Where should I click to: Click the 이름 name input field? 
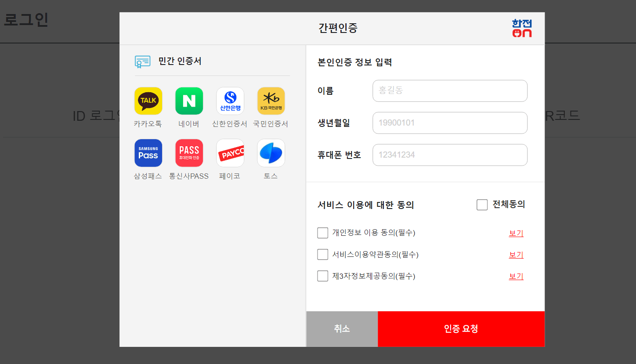click(450, 91)
